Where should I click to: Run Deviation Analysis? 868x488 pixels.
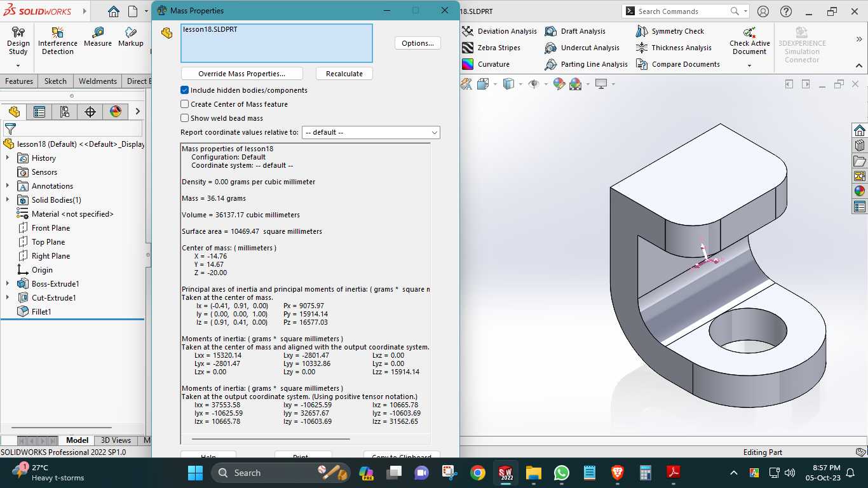pyautogui.click(x=499, y=31)
